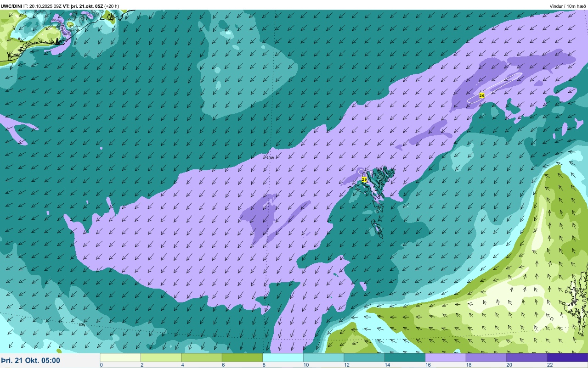Screen dimensions: 588x368
Task: Click the light cyan 8–10 legend swatch
Action: [283, 357]
